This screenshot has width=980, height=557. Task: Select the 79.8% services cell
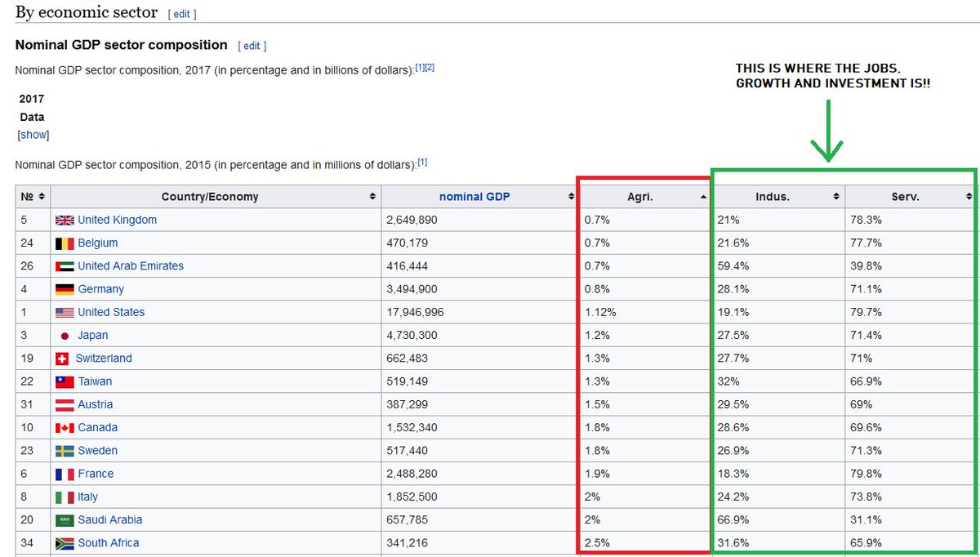pos(910,474)
